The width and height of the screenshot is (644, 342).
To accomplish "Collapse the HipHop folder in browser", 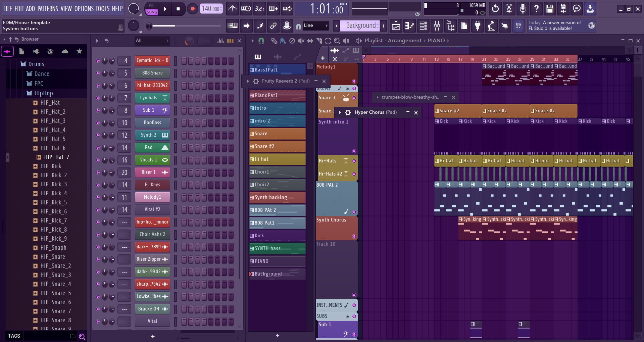I will click(x=43, y=93).
